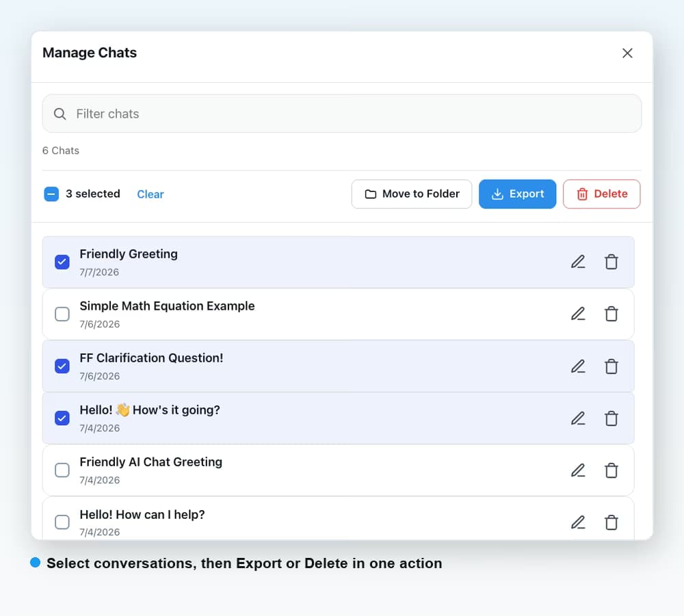Image resolution: width=684 pixels, height=616 pixels.
Task: Edit the Friendly AI Chat Greeting title
Action: tap(578, 470)
